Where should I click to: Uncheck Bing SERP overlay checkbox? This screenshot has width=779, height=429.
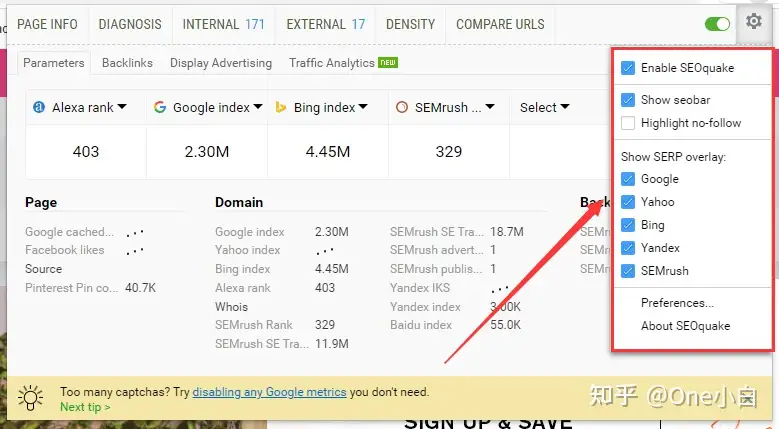coord(628,225)
